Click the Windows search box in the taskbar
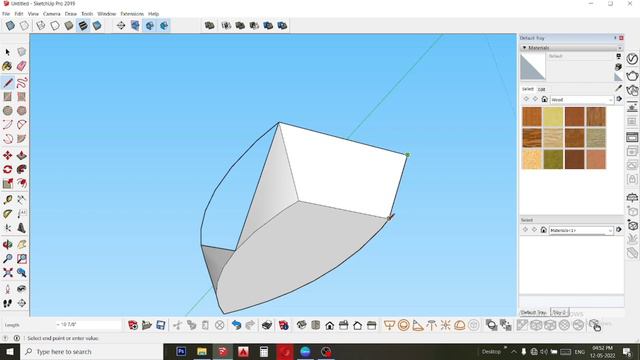This screenshot has width=640, height=360. (91, 351)
